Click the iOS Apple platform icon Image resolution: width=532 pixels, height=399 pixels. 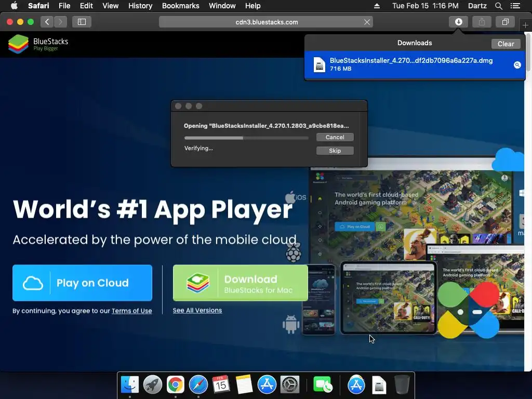click(295, 197)
